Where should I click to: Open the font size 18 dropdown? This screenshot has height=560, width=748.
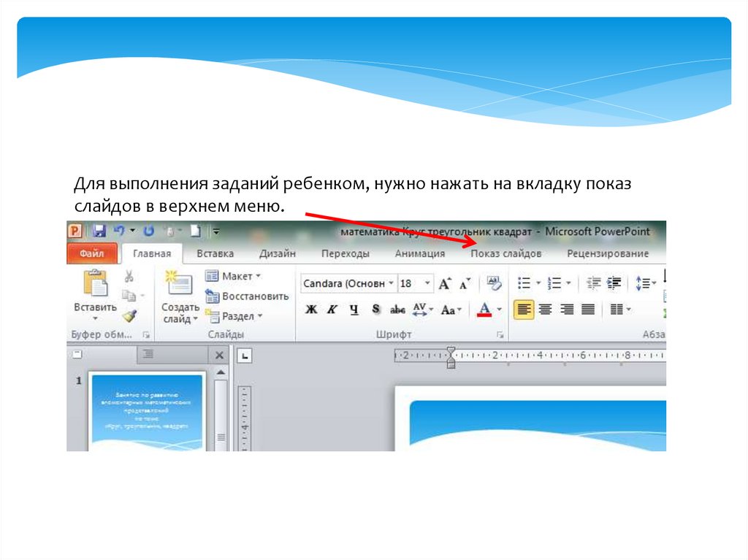click(427, 283)
